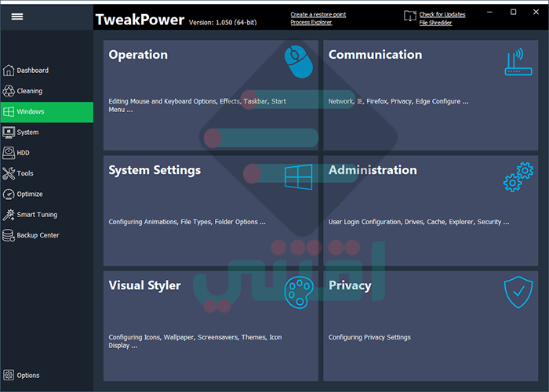Click the palette icon in Visual Styler
Image resolution: width=549 pixels, height=392 pixels.
(298, 292)
